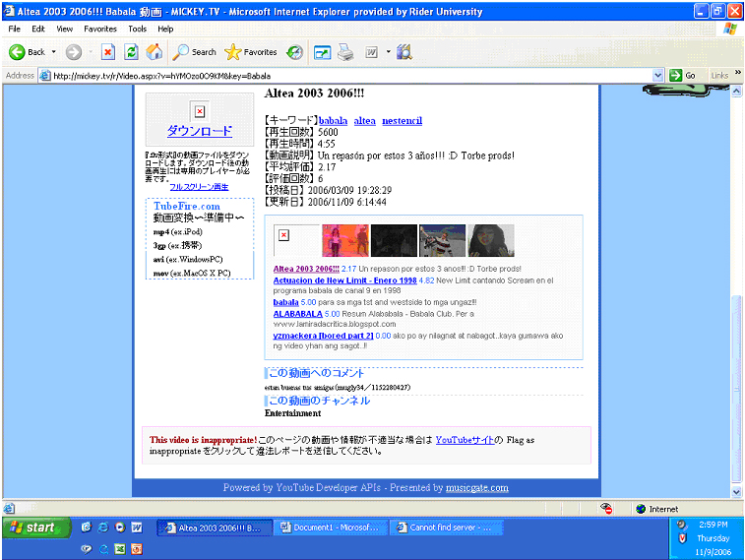Click the status bar blocked-popup icon

[x=606, y=509]
